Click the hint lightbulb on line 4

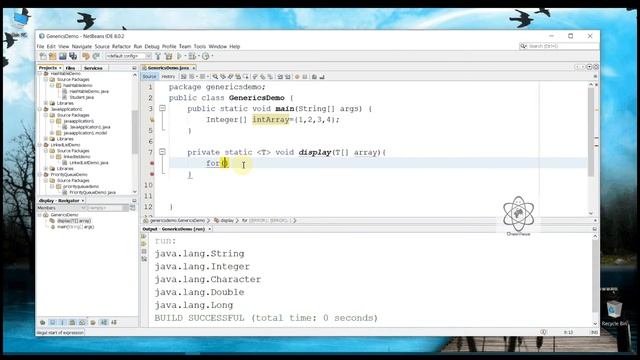(x=152, y=120)
